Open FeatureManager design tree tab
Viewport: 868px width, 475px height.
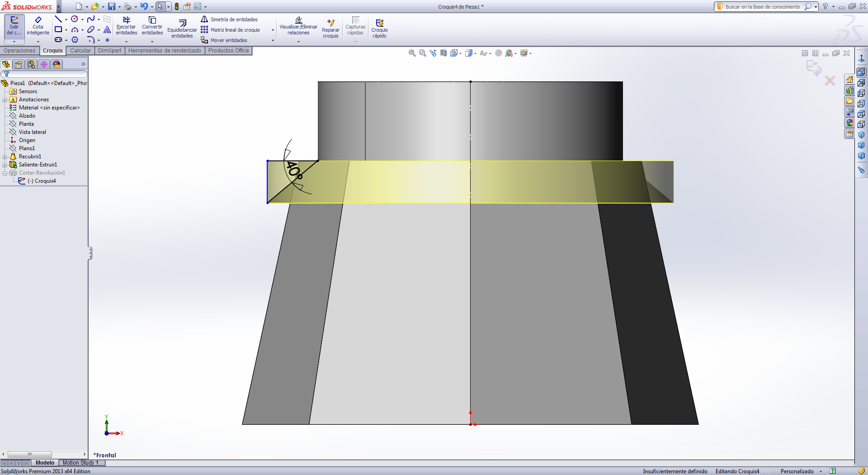point(6,64)
